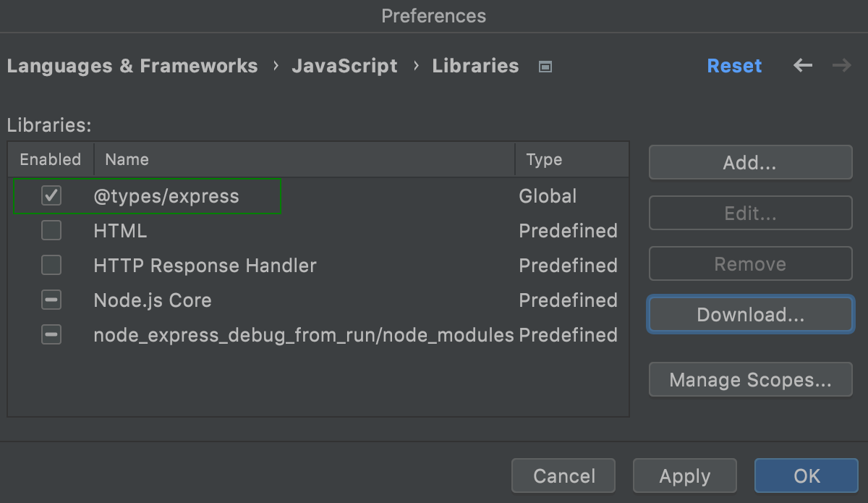This screenshot has width=868, height=503.
Task: Confirm changes with OK
Action: [805, 475]
